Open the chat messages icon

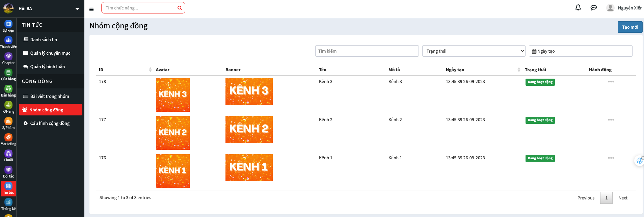point(593,8)
